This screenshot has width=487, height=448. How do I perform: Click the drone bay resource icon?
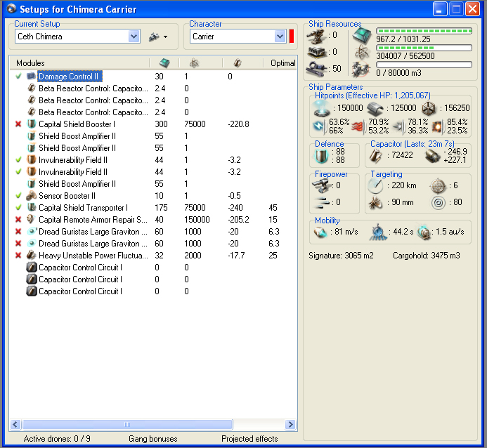[361, 69]
